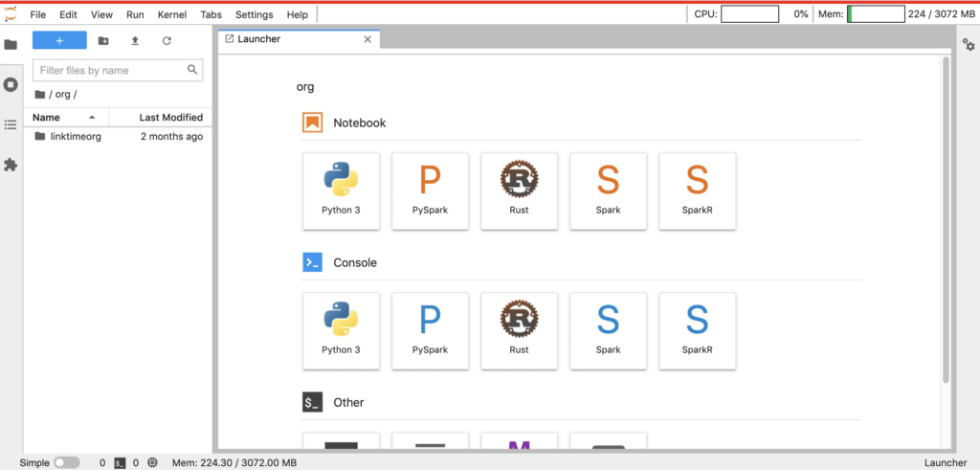Open the Extension Manager puzzle icon
Screen dimensions: 980x470
[11, 165]
